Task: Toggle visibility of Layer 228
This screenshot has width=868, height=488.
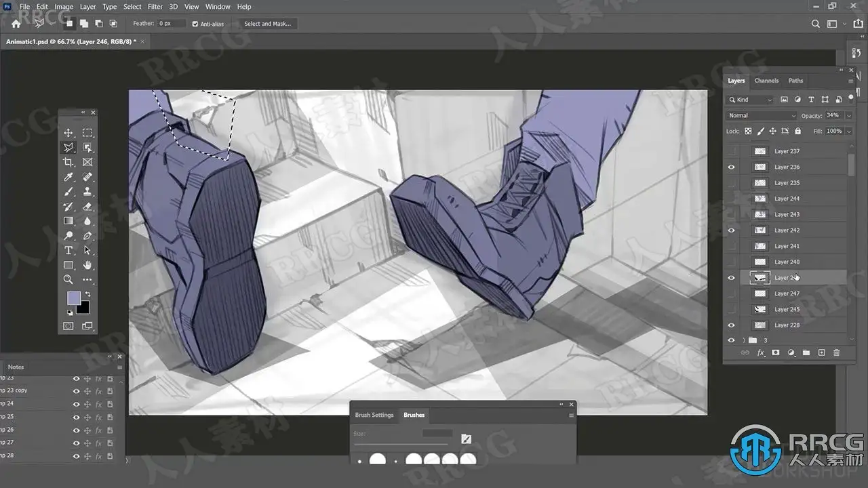Action: 731,325
